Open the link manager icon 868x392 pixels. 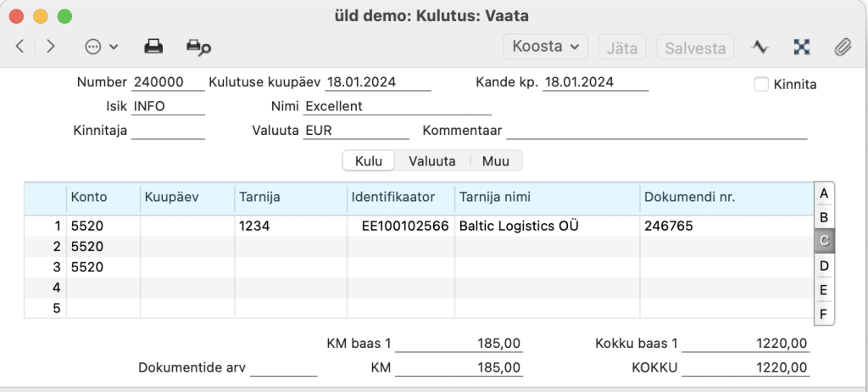tap(801, 48)
